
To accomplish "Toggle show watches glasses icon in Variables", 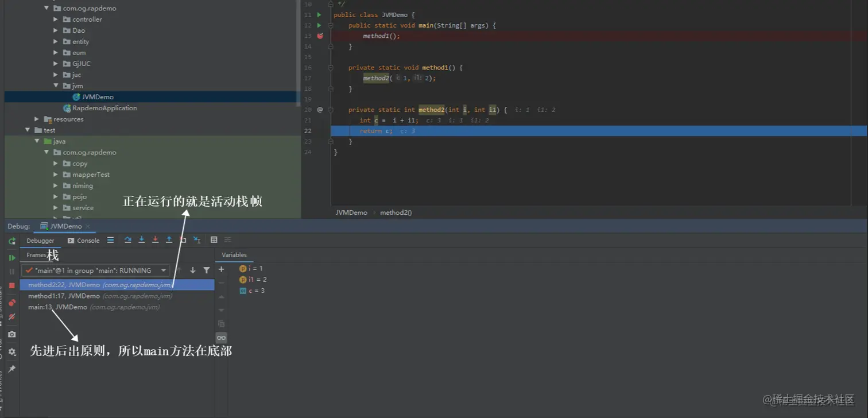I will pos(222,338).
